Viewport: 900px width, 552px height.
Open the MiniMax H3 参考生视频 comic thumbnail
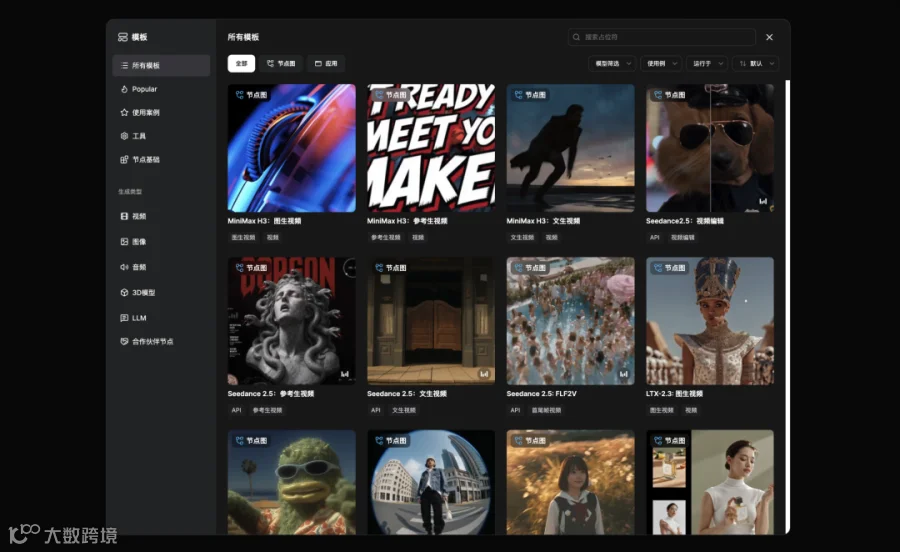pos(431,148)
